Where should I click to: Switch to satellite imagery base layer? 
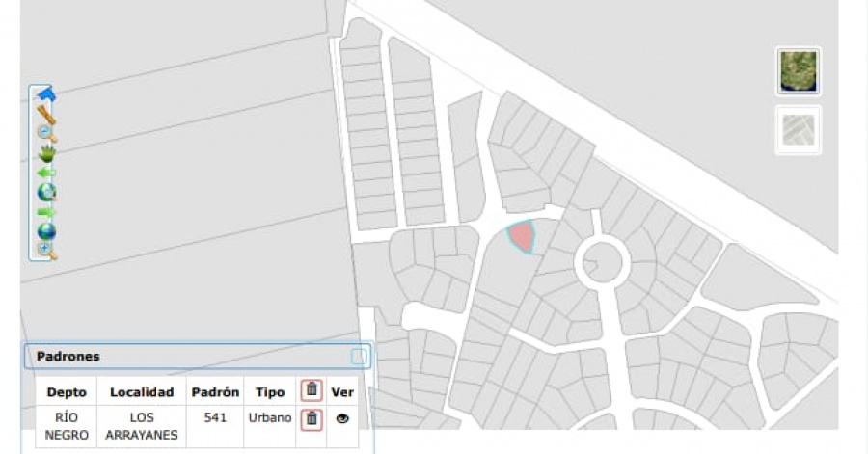coord(798,71)
